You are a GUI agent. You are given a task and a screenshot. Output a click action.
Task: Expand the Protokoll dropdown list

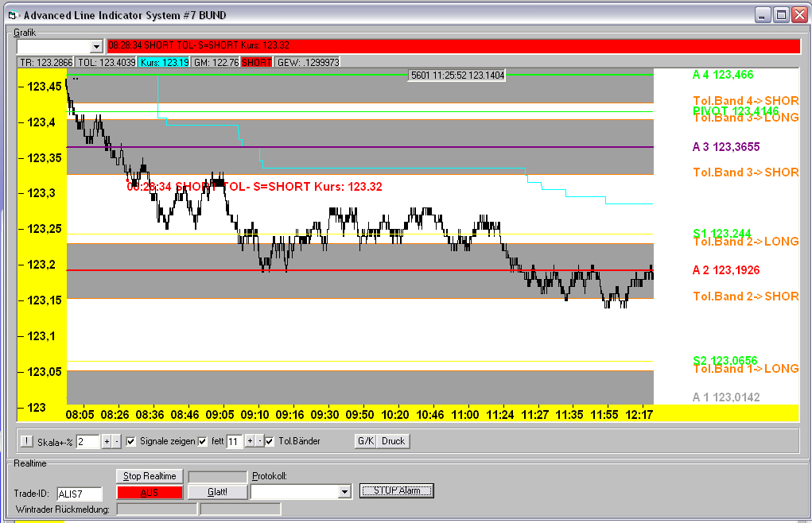344,492
